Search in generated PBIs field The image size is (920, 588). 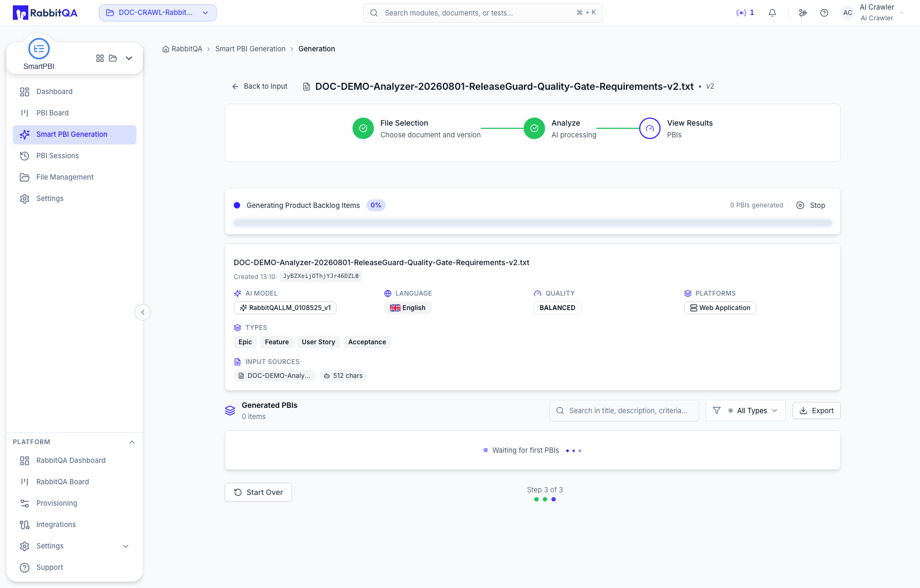[x=624, y=411]
